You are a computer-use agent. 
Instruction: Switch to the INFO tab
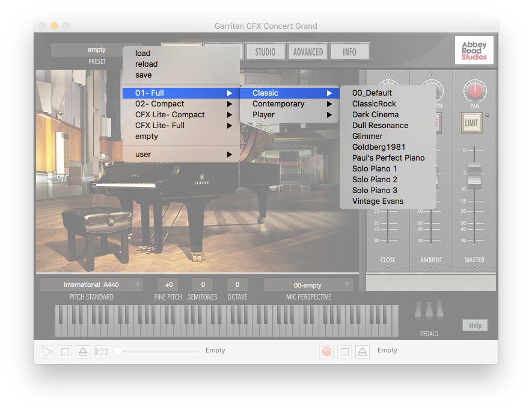tap(349, 52)
